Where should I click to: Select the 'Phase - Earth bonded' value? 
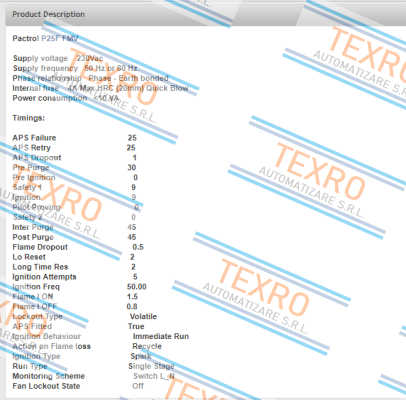(x=128, y=78)
